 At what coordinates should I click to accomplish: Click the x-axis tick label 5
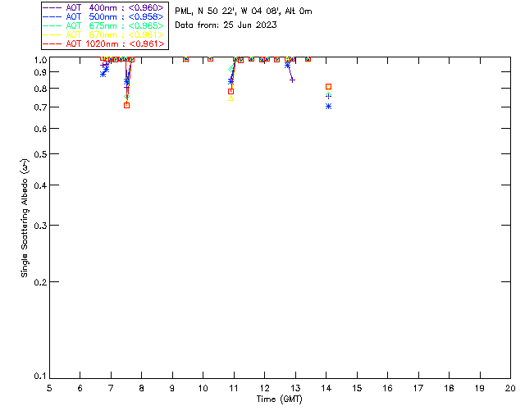tap(49, 388)
